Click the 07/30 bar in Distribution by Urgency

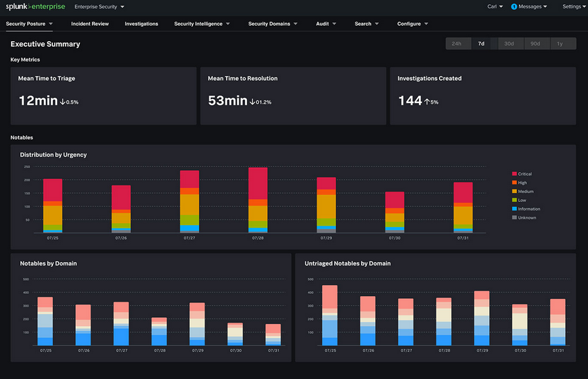[395, 212]
